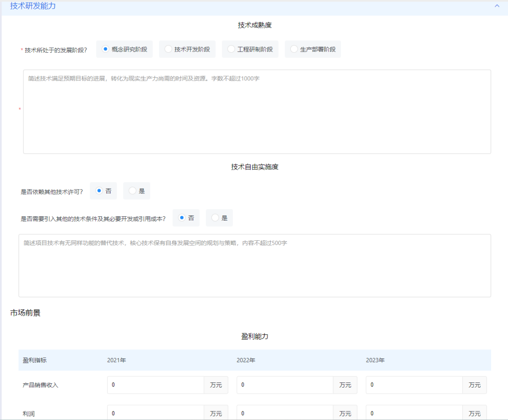
Task: Click the 2023年 column header
Action: point(375,360)
